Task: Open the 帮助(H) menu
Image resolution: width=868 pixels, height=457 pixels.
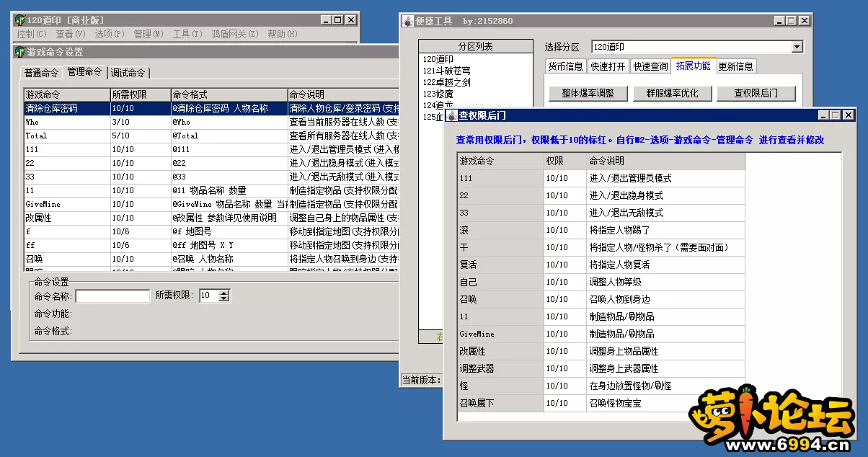Action: (282, 34)
